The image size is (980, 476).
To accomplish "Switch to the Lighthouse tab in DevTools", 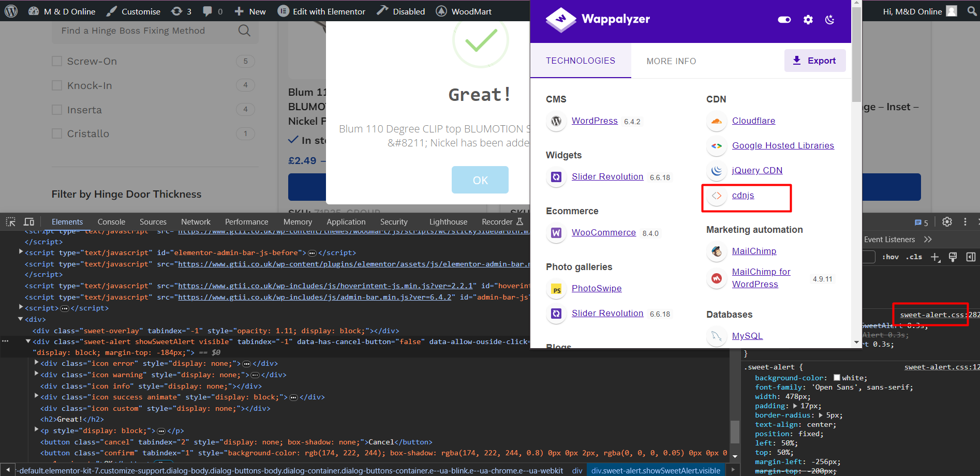I will tap(448, 221).
